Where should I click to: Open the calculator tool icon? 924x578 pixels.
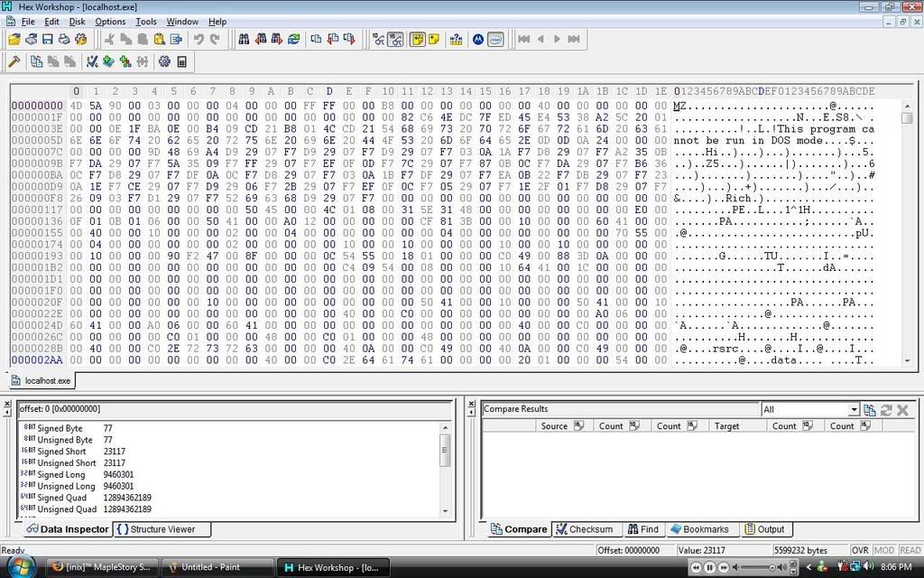[181, 61]
